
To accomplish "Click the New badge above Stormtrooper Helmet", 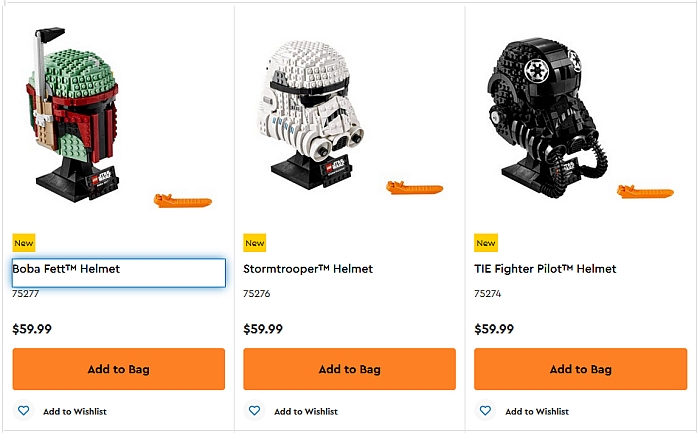I will [255, 243].
